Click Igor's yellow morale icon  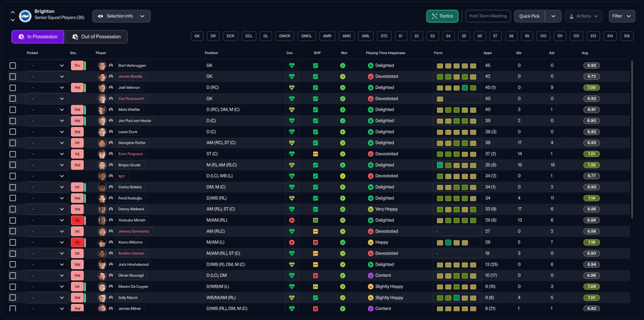pyautogui.click(x=343, y=176)
